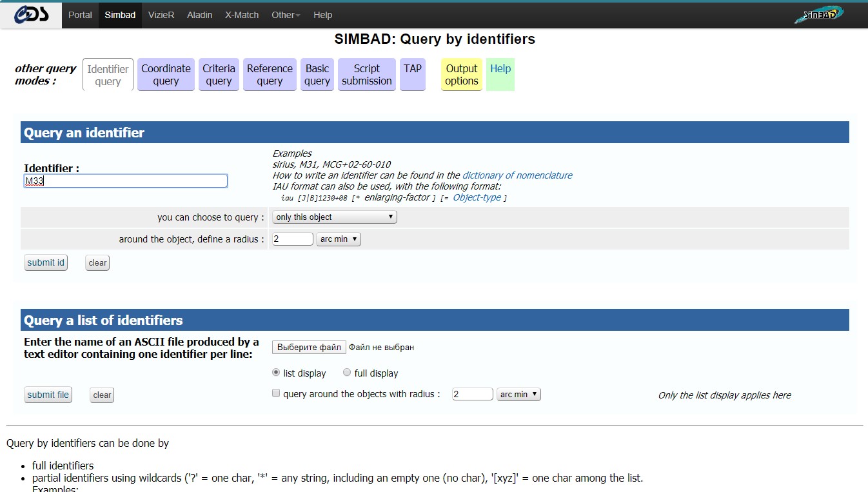
Task: Click the 'Query a list of identifiers' header
Action: point(435,320)
